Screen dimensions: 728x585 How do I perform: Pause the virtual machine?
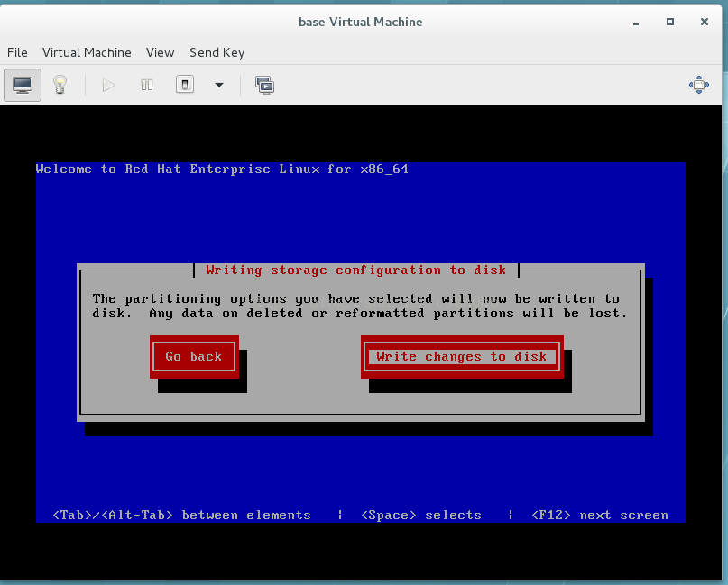click(147, 85)
